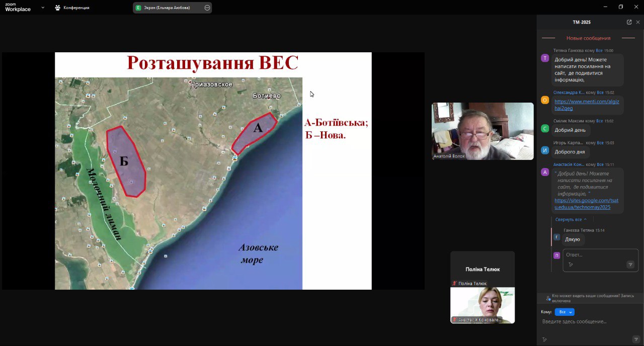
Task: Open the Конференция tab
Action: click(x=72, y=8)
